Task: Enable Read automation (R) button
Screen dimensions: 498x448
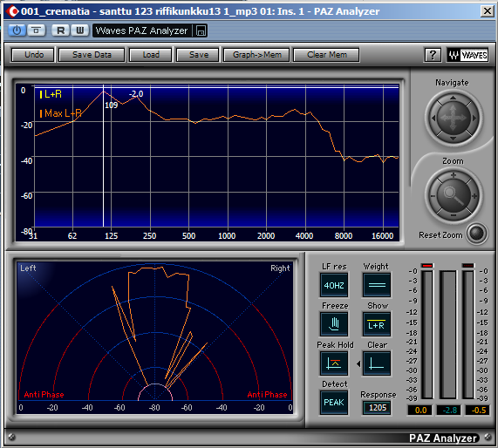Action: 60,31
